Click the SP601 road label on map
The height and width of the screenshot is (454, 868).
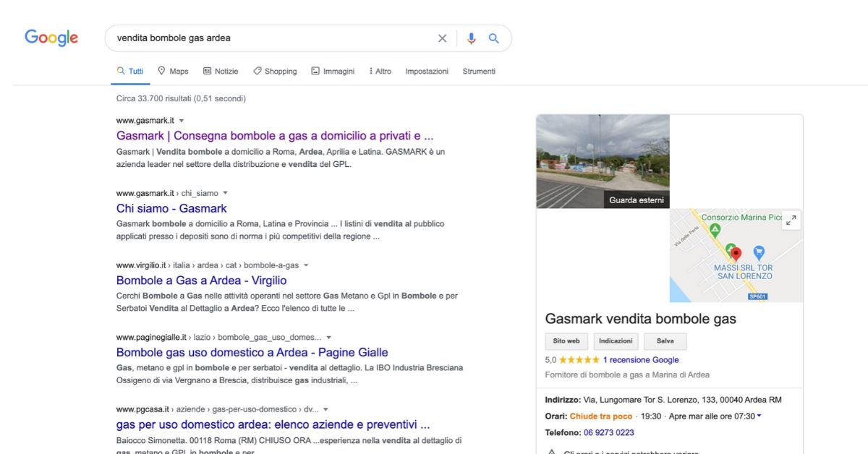[757, 296]
